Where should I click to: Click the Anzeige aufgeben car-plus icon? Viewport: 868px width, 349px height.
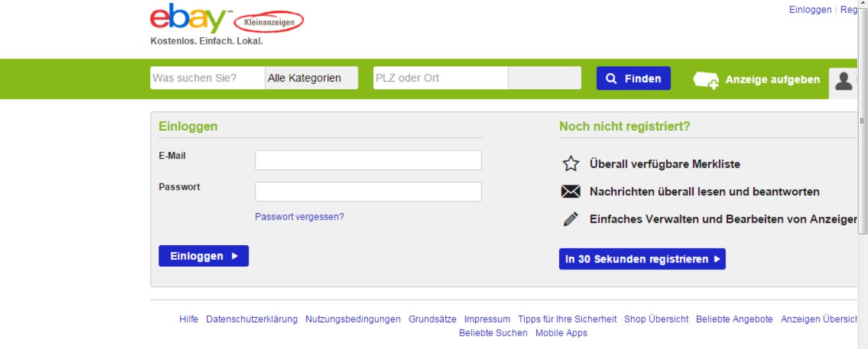click(706, 80)
